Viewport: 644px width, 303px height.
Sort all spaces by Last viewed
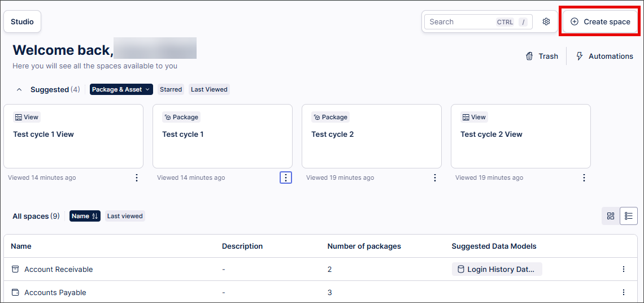pyautogui.click(x=125, y=216)
